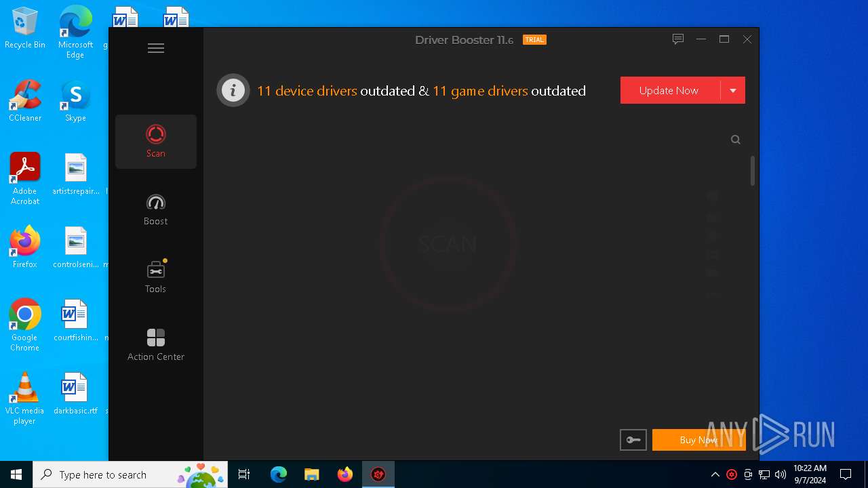Screen dimensions: 868x488
Task: Click the driver list scrollbar thumb
Action: pyautogui.click(x=753, y=170)
